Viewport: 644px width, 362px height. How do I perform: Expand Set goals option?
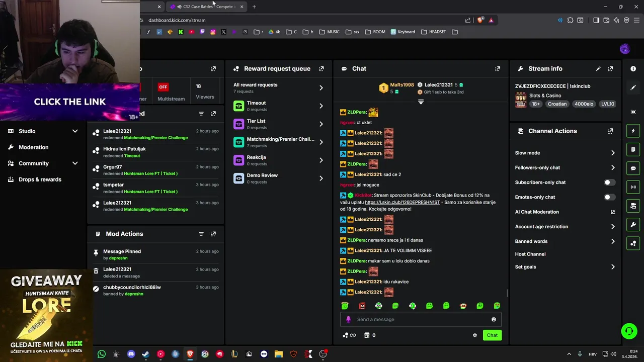(565, 267)
